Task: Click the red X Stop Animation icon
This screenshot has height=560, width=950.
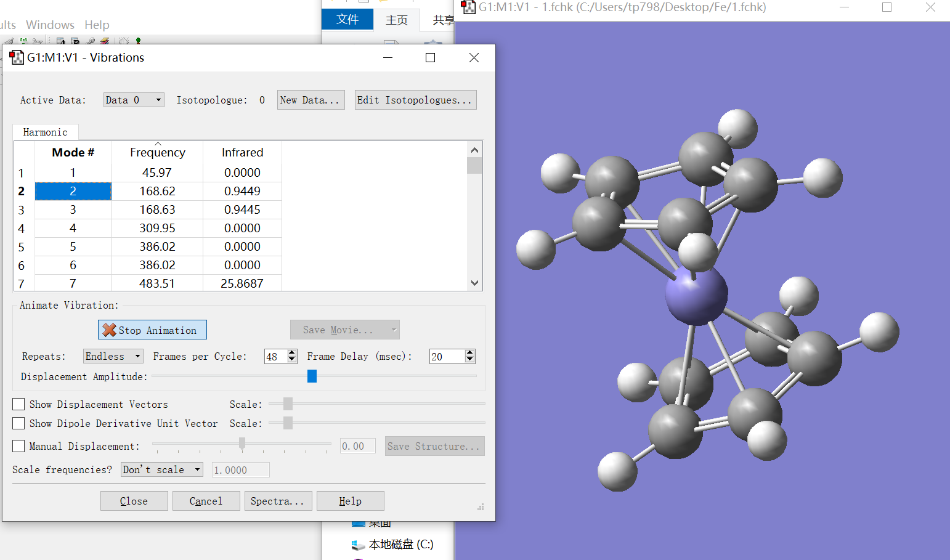Action: 109,330
